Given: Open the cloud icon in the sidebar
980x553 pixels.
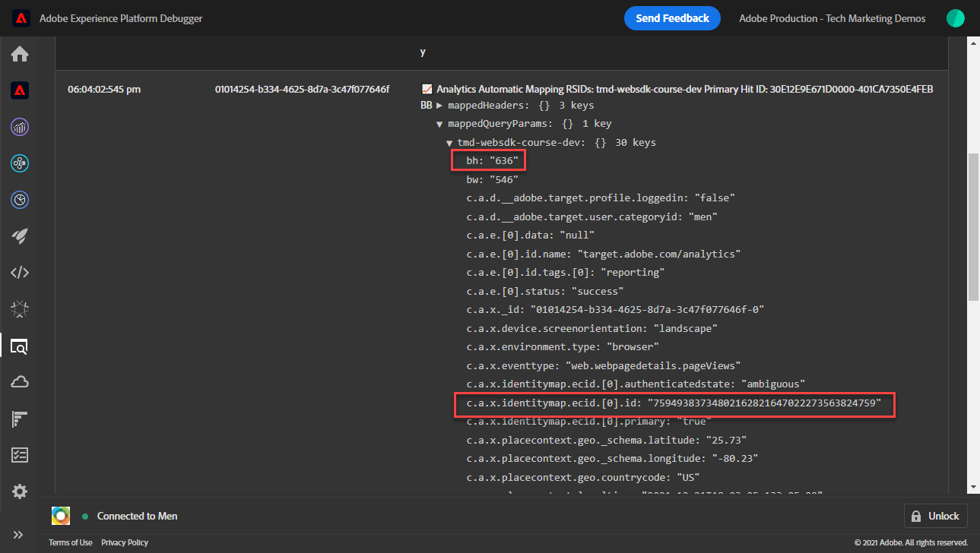Looking at the screenshot, I should pyautogui.click(x=20, y=382).
